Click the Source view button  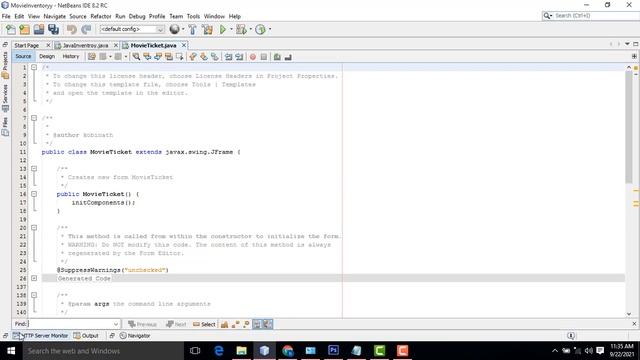[x=23, y=56]
